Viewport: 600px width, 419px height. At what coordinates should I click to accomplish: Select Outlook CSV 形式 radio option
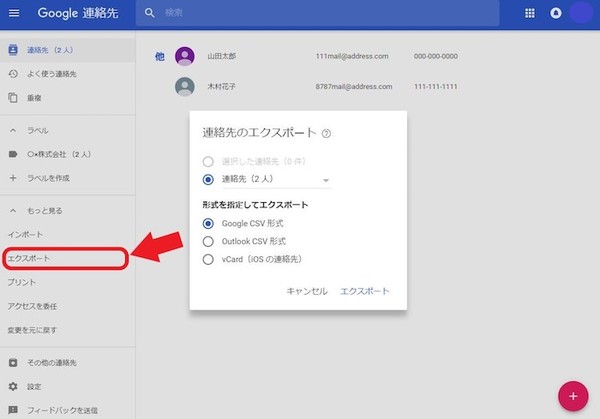click(x=208, y=241)
